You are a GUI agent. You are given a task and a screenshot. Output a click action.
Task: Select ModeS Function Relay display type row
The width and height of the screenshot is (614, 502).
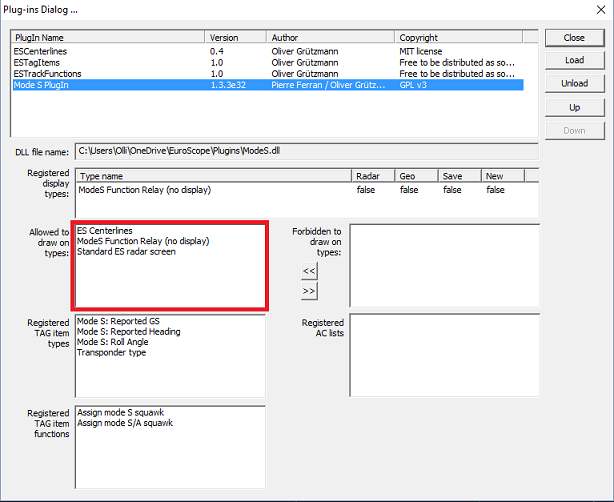300,190
